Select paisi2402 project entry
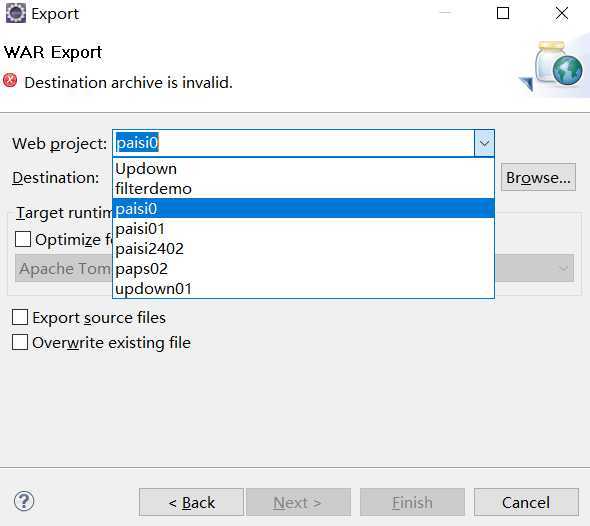Image resolution: width=590 pixels, height=526 pixels. [303, 249]
